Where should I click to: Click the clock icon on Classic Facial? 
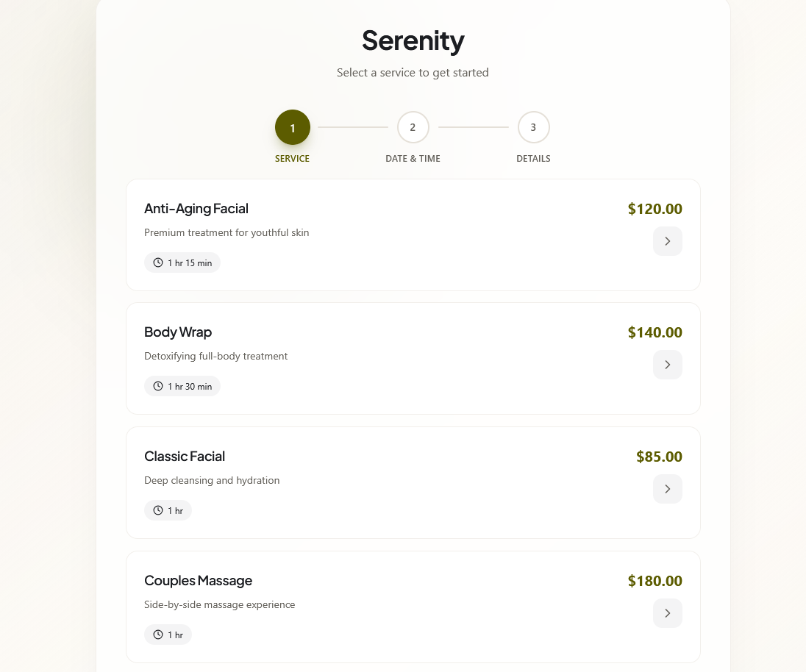[x=158, y=510]
